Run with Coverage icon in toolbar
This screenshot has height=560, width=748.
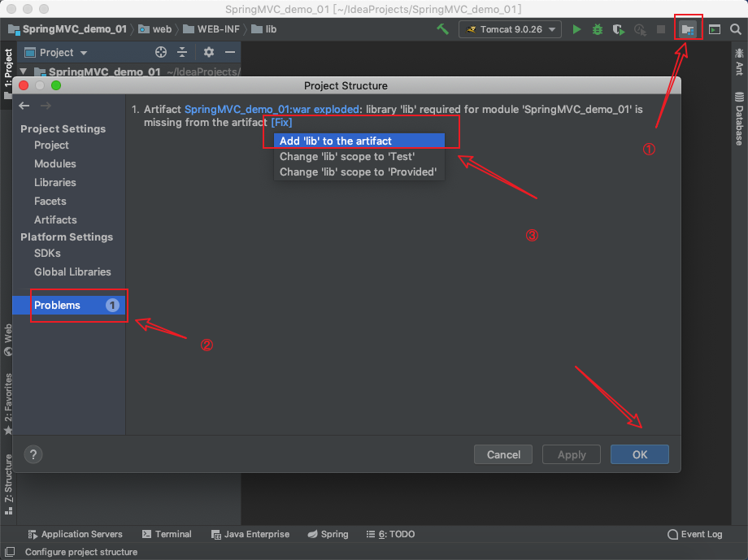click(x=619, y=29)
